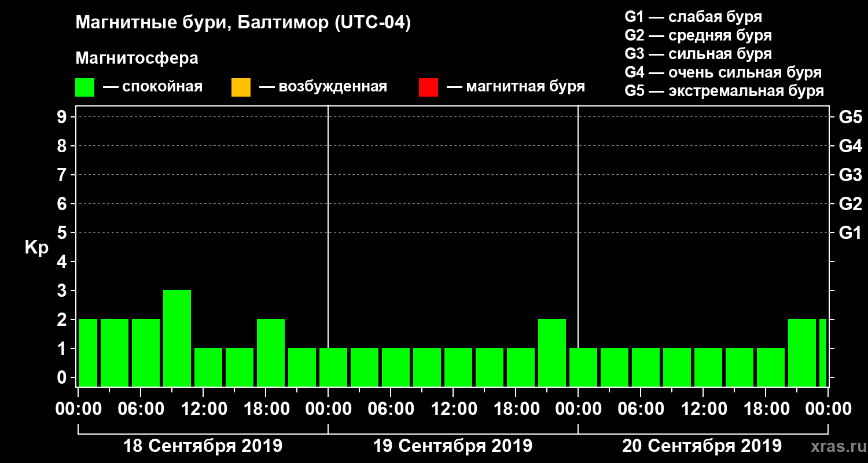Select the title 'Магнитные бури, Балтимор (UTC-04)'

[x=243, y=24]
